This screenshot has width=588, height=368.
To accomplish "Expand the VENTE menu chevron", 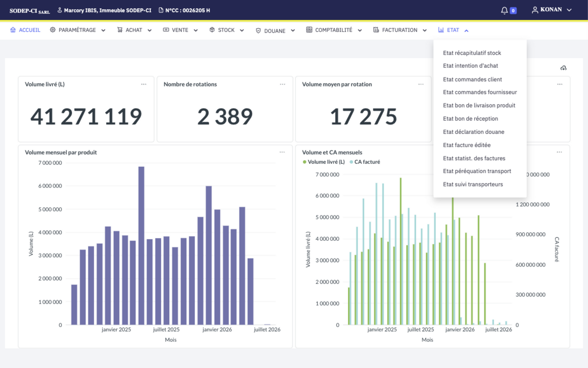I will pyautogui.click(x=196, y=30).
